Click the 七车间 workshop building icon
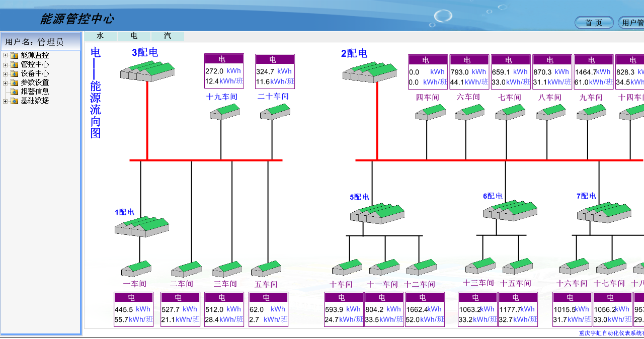Image resolution: width=644 pixels, height=339 pixels. click(510, 112)
